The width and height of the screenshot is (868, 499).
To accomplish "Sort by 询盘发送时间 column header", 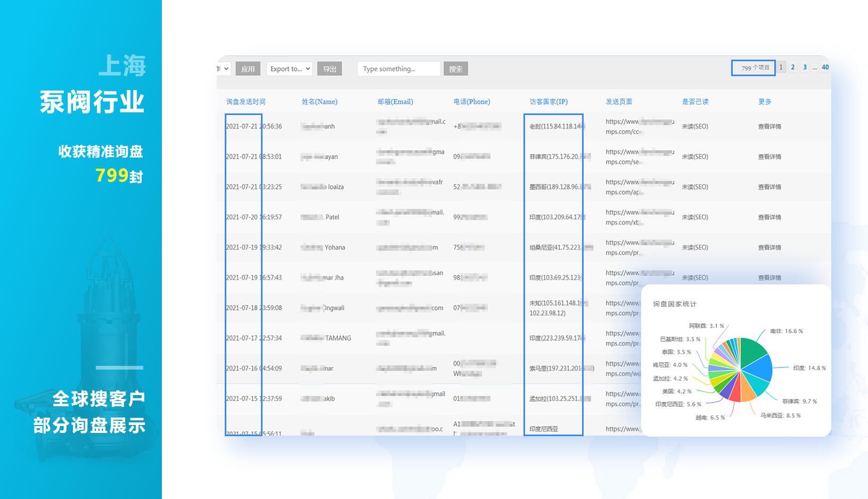I will pos(245,102).
